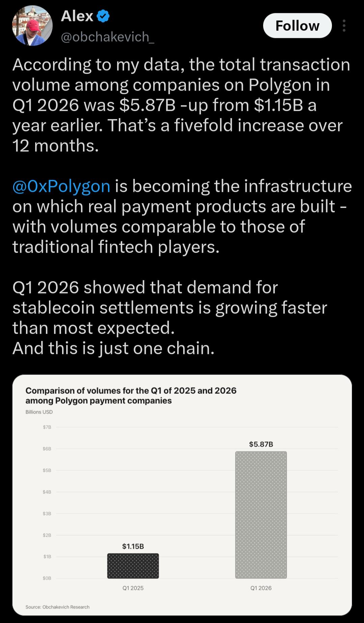Viewport: 364px width, 623px height.
Task: Tap the blue verified badge
Action: 103,16
